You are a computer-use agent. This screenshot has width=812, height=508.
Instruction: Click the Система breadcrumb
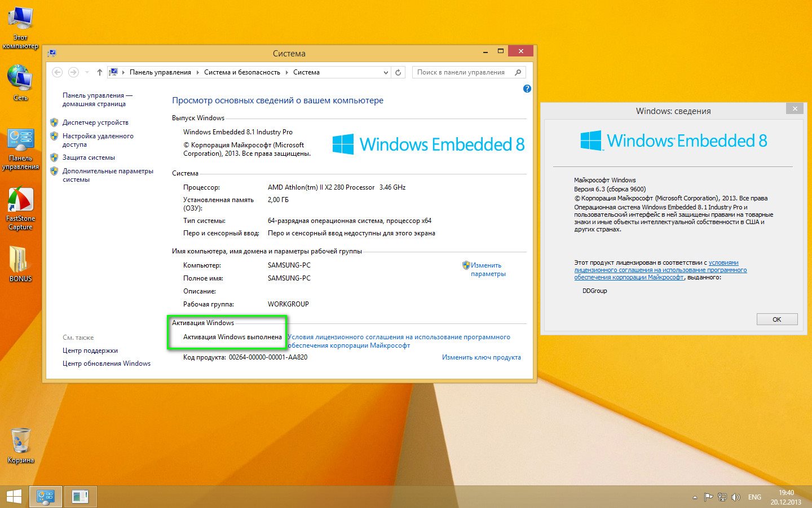pyautogui.click(x=306, y=72)
